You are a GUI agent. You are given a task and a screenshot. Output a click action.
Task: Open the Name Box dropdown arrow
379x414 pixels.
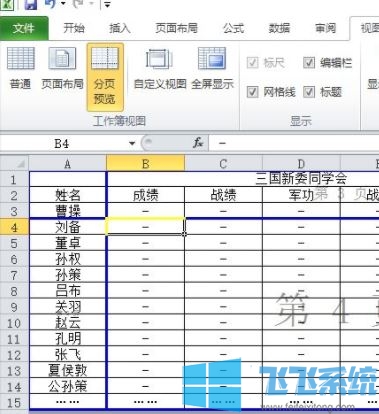[132, 144]
